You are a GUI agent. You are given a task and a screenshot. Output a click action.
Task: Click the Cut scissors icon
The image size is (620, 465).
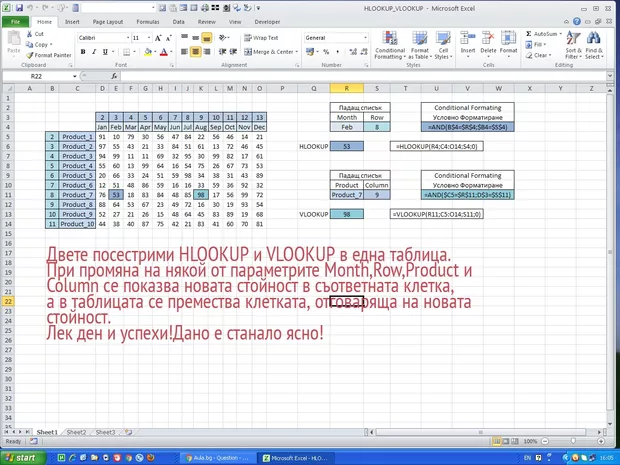click(x=29, y=34)
